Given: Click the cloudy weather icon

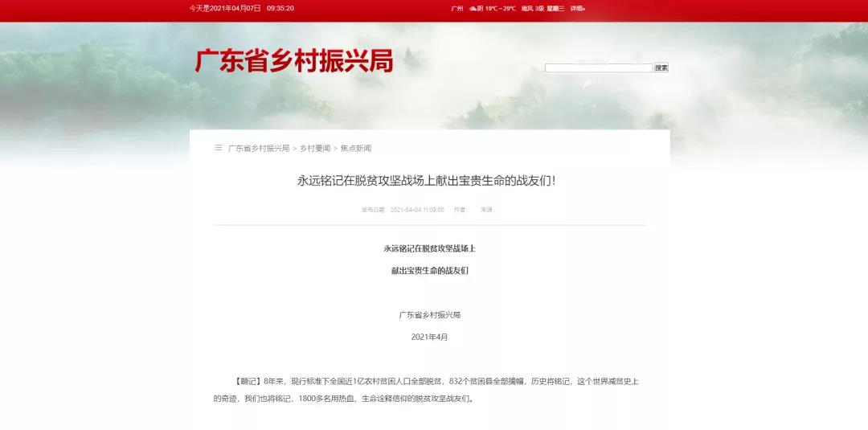Looking at the screenshot, I should (473, 8).
